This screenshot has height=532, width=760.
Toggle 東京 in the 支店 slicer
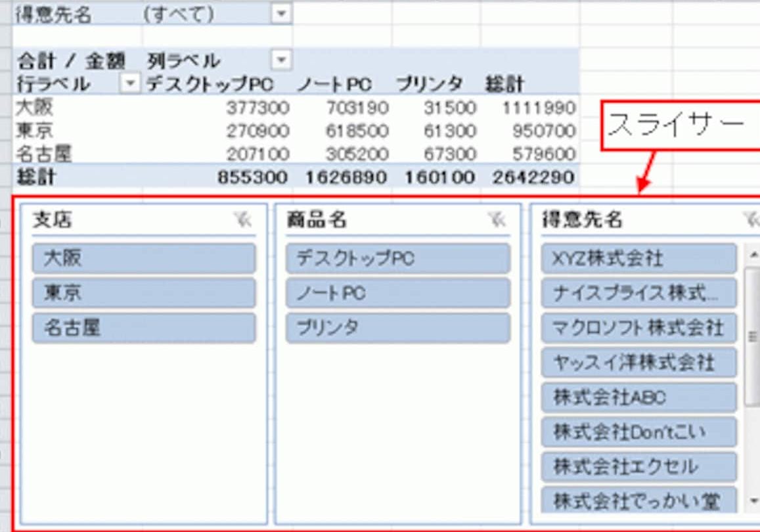click(x=143, y=293)
